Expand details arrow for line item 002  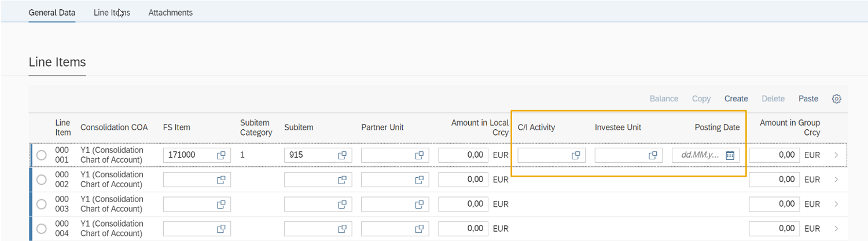pyautogui.click(x=836, y=180)
